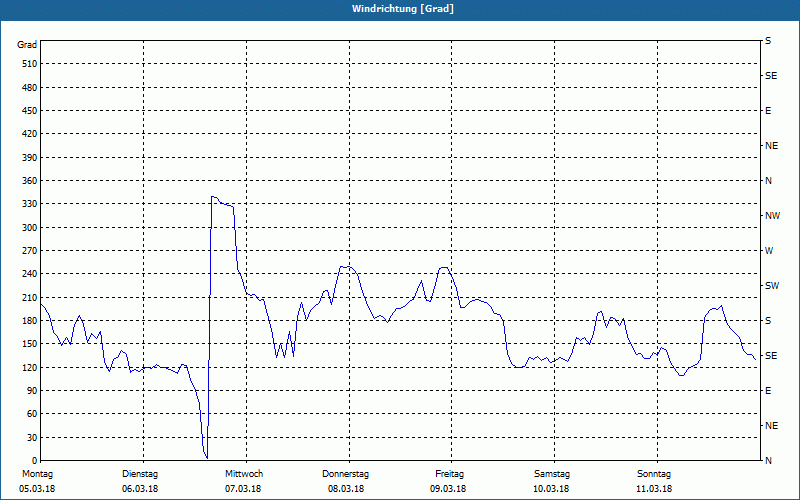Click the 'Sonntag' day label
This screenshot has height=500, width=800.
pos(654,474)
